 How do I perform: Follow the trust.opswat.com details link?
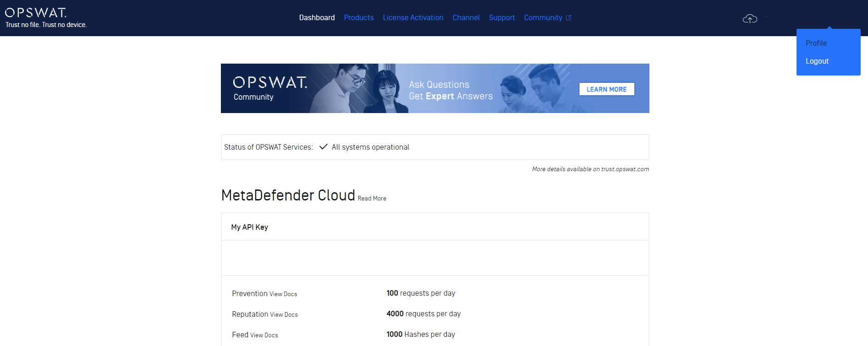pos(590,169)
